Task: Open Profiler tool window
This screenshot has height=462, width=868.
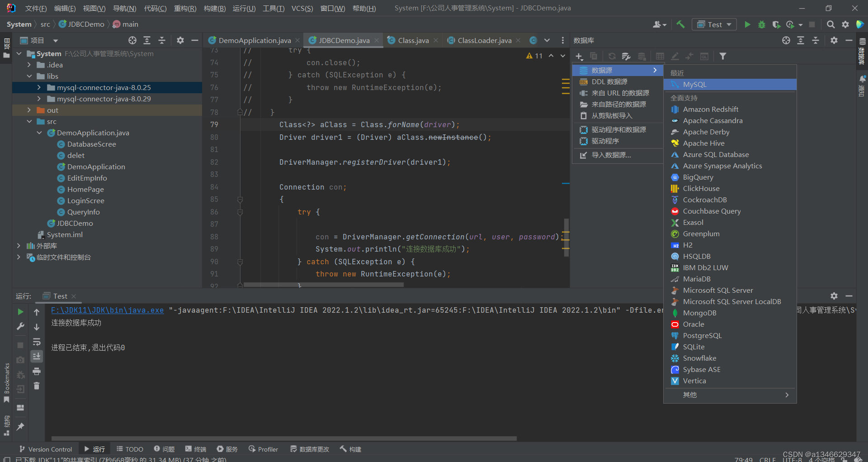Action: tap(263, 449)
